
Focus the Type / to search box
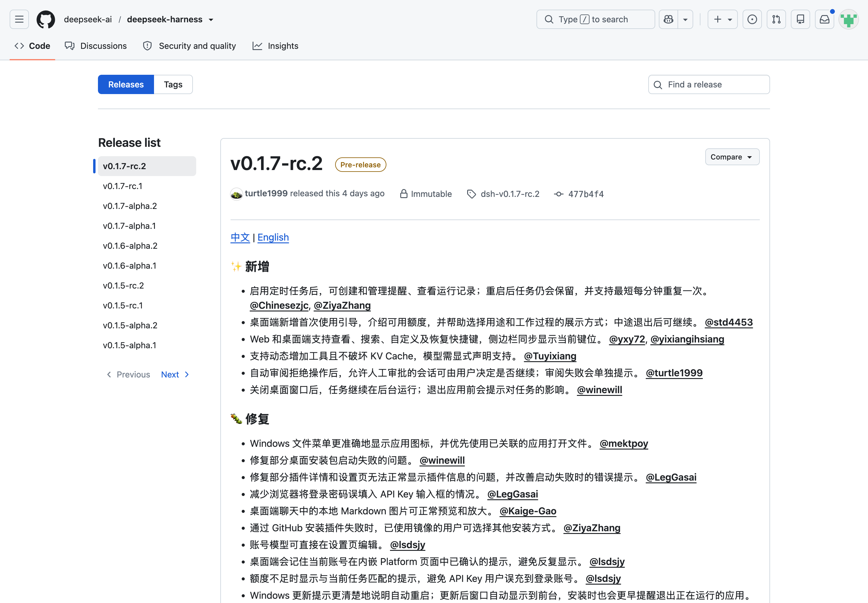596,19
